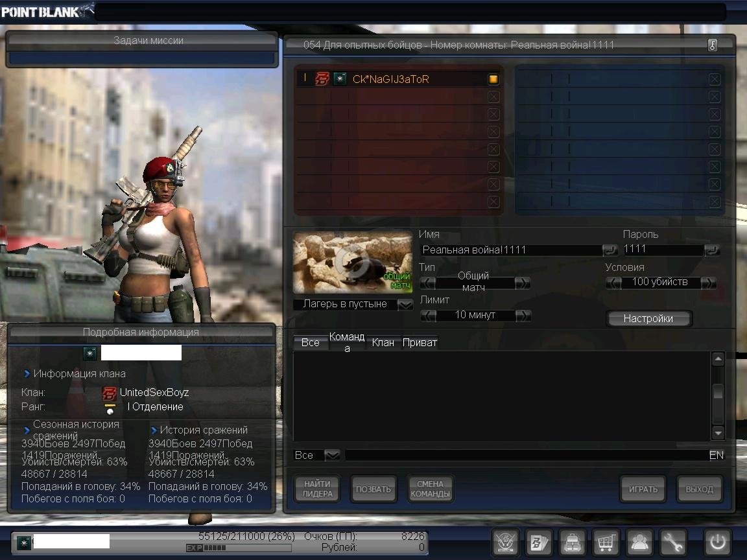Open the clan emblem icon in bottom bar

coord(504,541)
